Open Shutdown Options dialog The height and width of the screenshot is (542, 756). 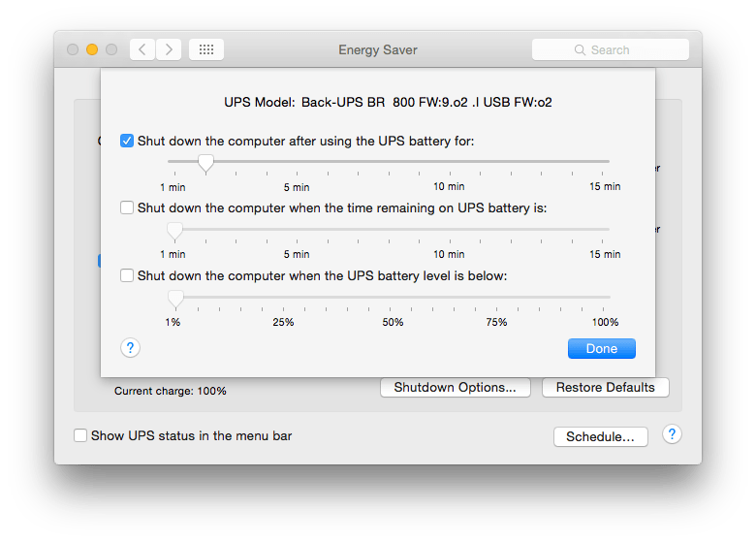(x=456, y=388)
